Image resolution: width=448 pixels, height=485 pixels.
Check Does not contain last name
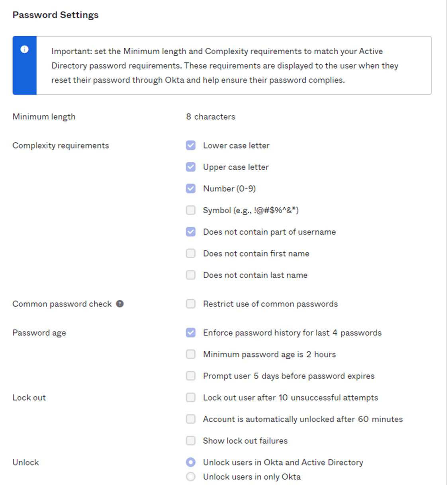tap(191, 275)
